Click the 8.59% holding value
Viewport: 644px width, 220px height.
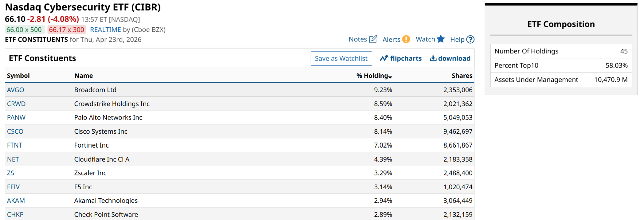pyautogui.click(x=383, y=104)
